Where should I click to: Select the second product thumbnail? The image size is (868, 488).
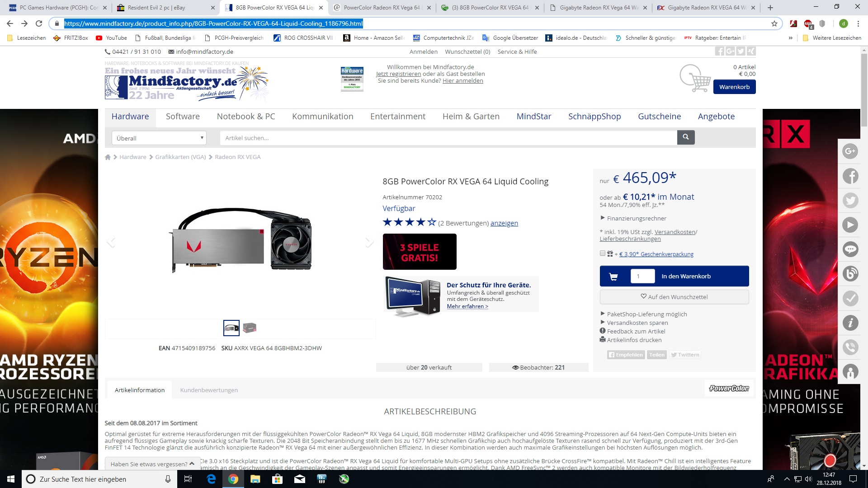(250, 328)
